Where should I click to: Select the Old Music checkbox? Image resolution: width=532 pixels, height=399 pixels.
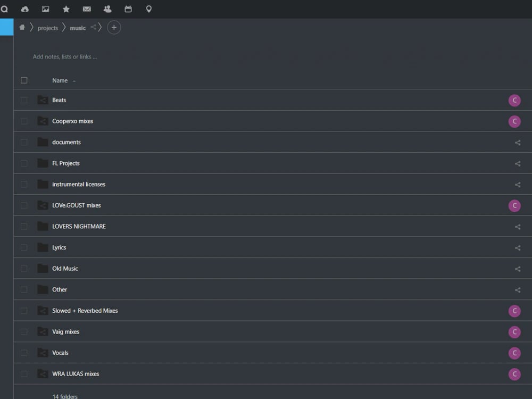(24, 268)
